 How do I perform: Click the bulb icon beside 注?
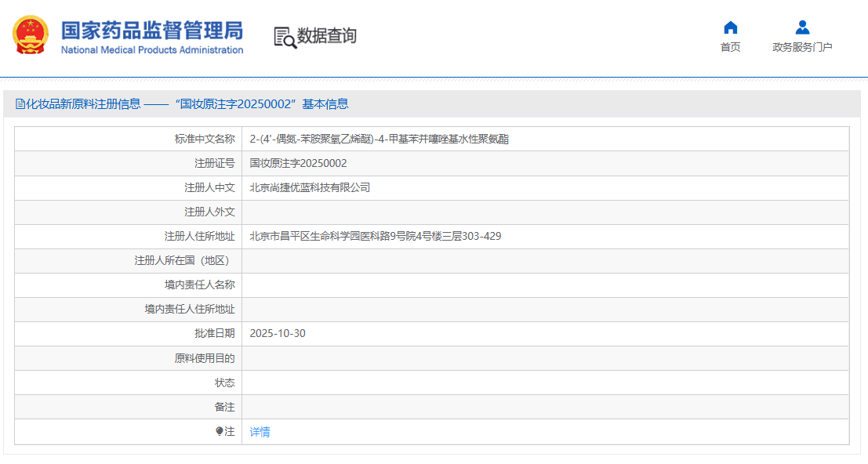point(220,432)
